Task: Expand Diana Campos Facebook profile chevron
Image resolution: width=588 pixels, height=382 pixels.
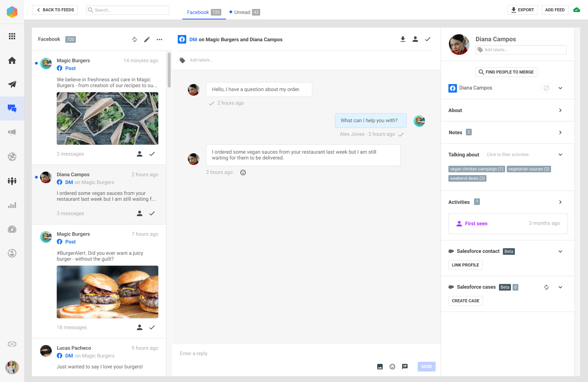Action: tap(560, 88)
